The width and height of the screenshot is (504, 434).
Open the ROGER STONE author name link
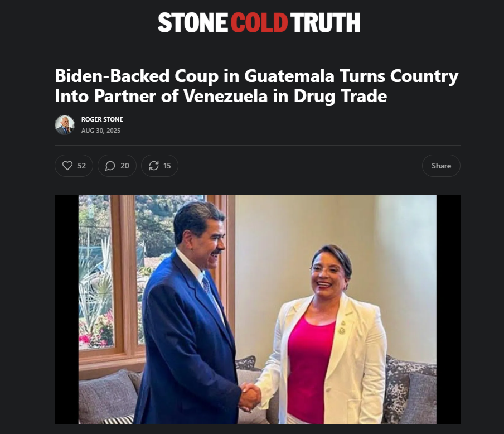102,119
